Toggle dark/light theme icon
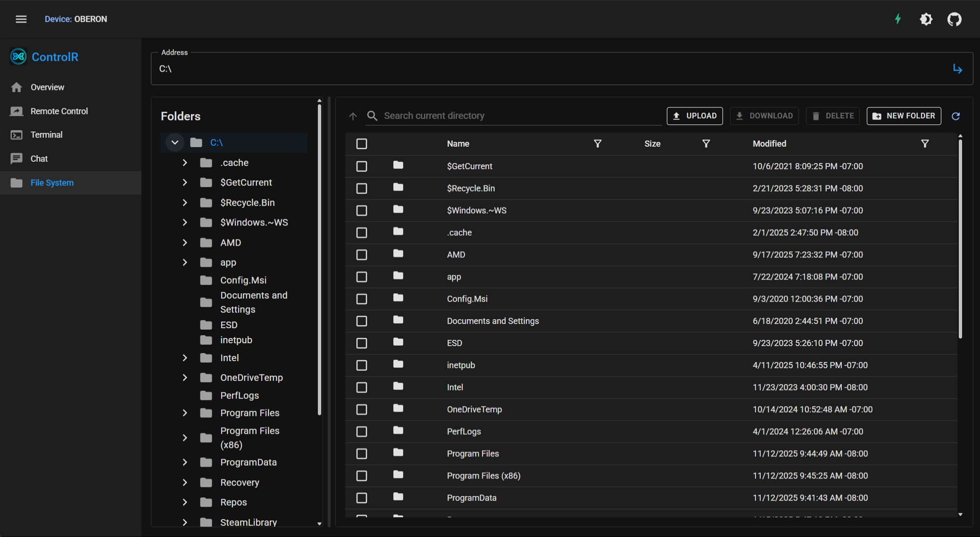The width and height of the screenshot is (980, 537). click(x=926, y=19)
